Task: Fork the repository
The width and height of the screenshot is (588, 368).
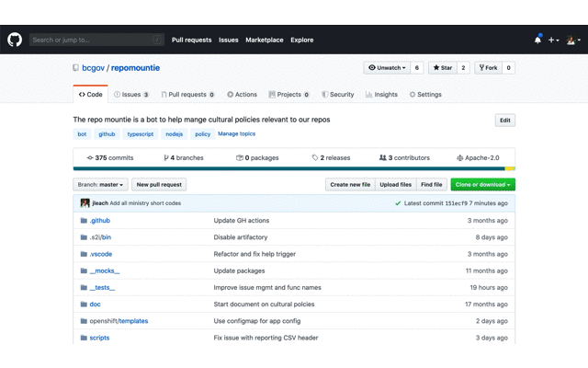Action: pyautogui.click(x=488, y=67)
